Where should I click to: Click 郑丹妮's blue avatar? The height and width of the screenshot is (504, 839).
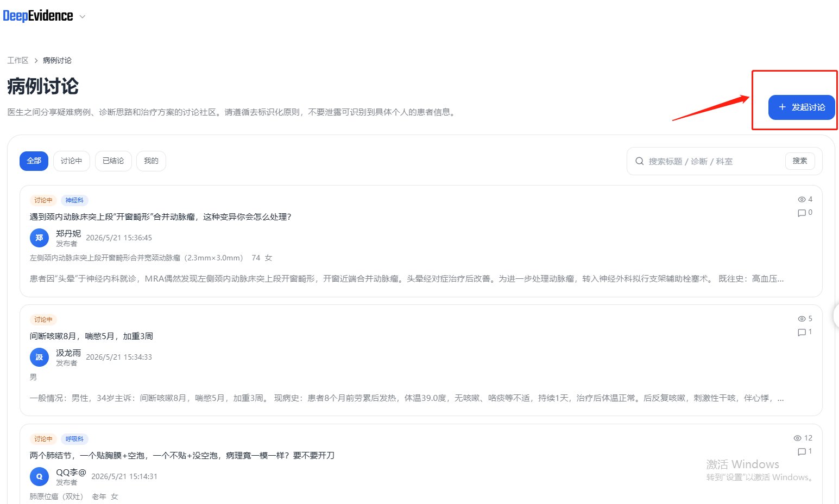[39, 238]
